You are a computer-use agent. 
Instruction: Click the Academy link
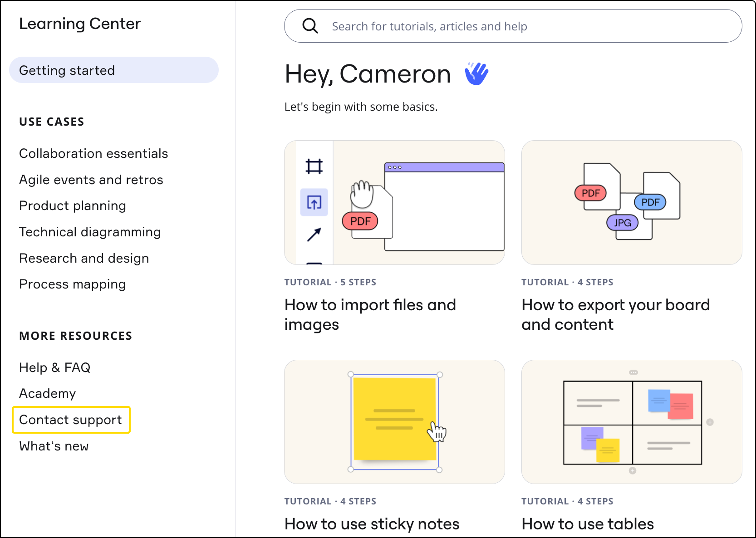[x=47, y=393]
